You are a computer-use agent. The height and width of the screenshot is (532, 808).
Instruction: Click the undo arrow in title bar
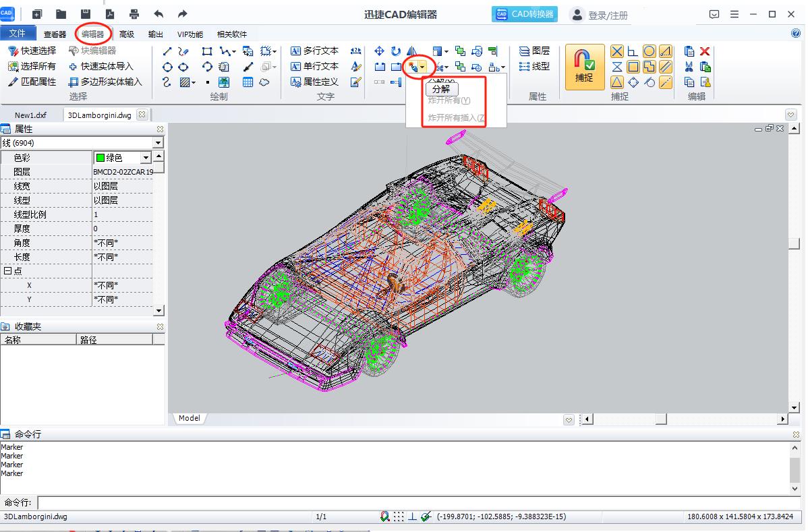(158, 14)
